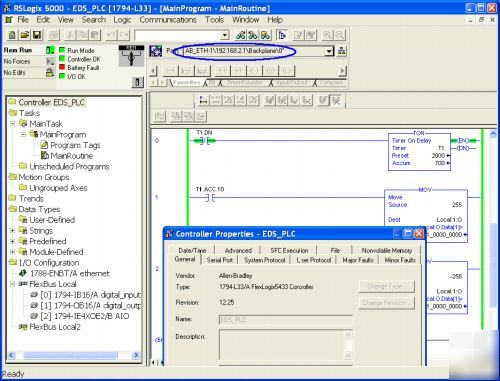Switch to the Major Faults tab
Screen dimensions: 500x381
[358, 260]
